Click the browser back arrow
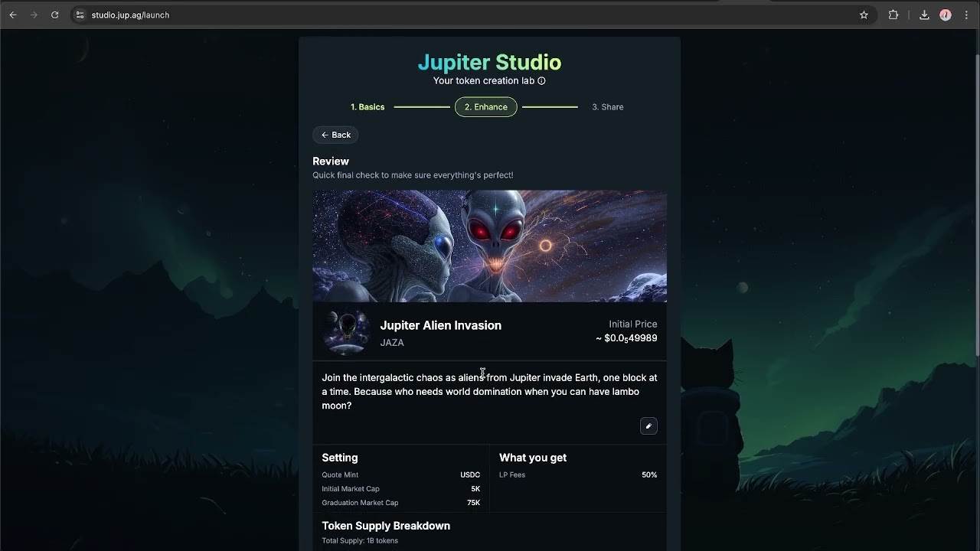The height and width of the screenshot is (551, 980). coord(13,15)
